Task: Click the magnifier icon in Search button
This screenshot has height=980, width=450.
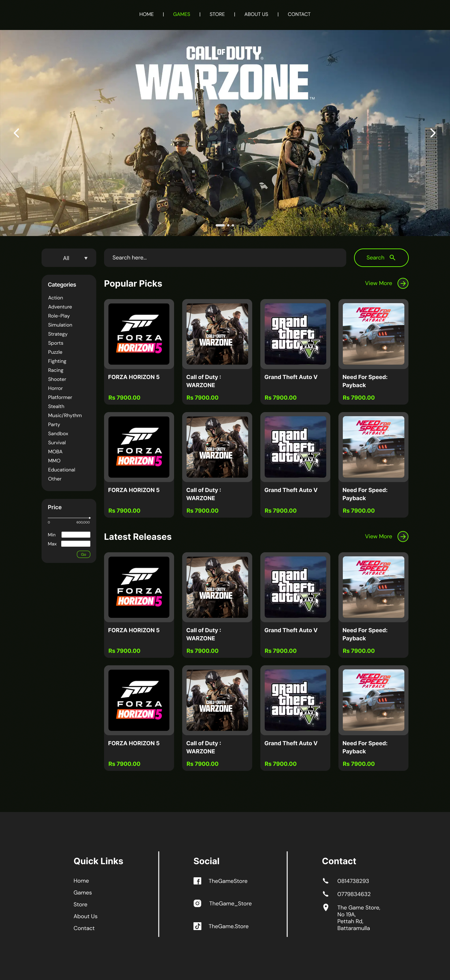Action: pyautogui.click(x=392, y=258)
